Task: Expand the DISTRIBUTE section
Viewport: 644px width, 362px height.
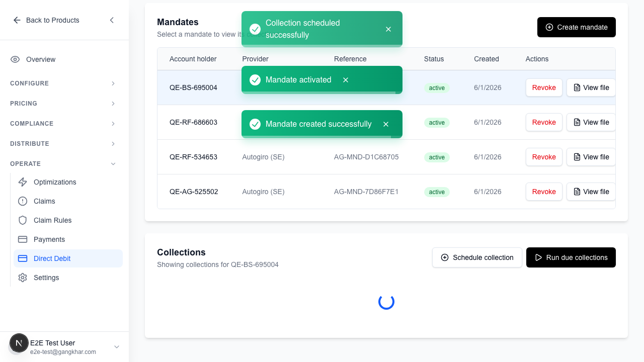Action: point(63,144)
